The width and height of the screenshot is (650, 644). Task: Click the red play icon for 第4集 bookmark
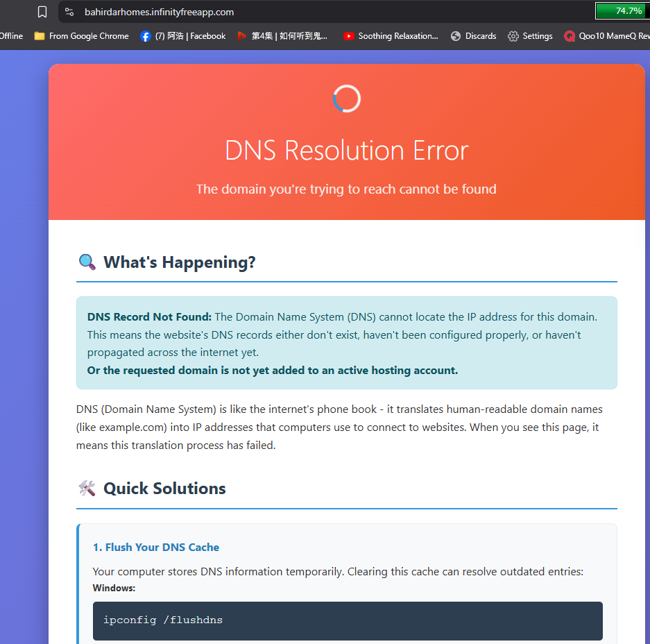point(241,36)
